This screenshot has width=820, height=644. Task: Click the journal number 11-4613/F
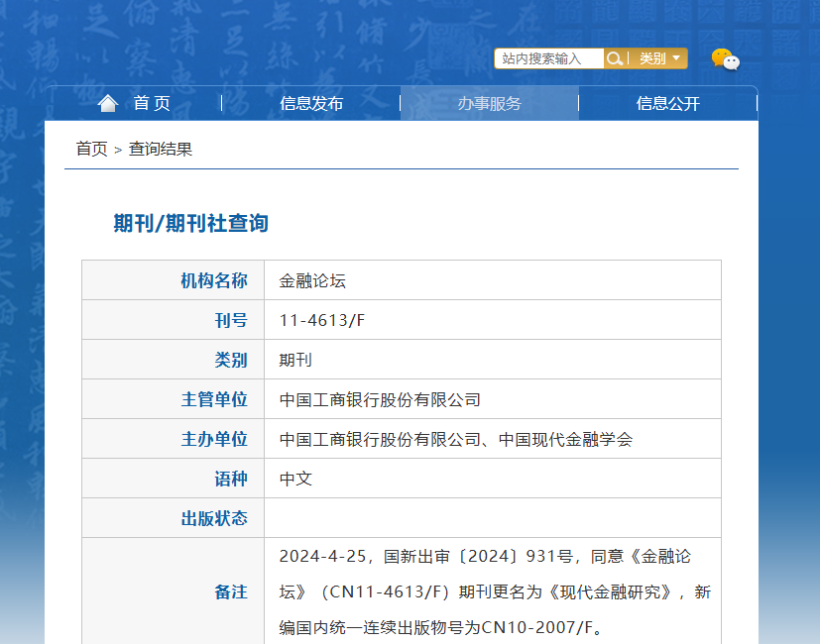322,320
